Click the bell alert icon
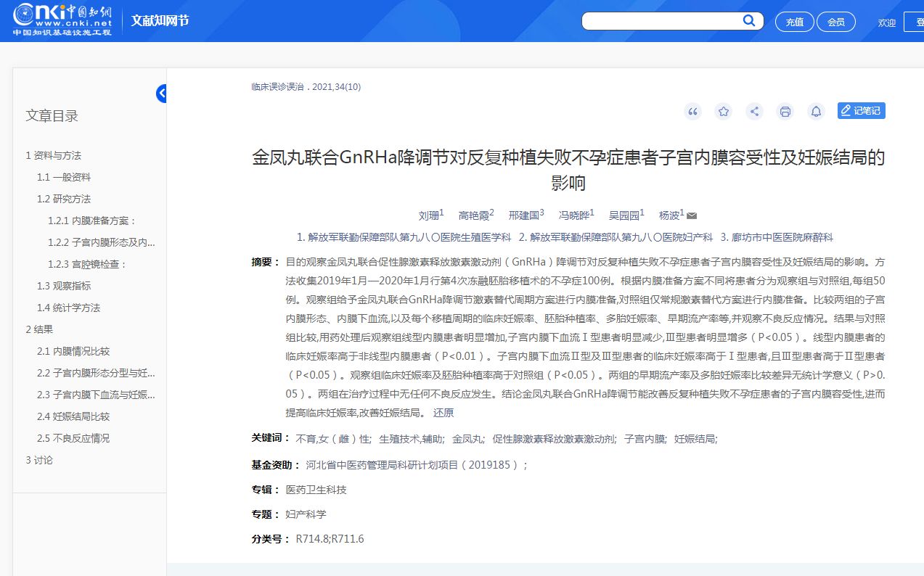 (817, 111)
